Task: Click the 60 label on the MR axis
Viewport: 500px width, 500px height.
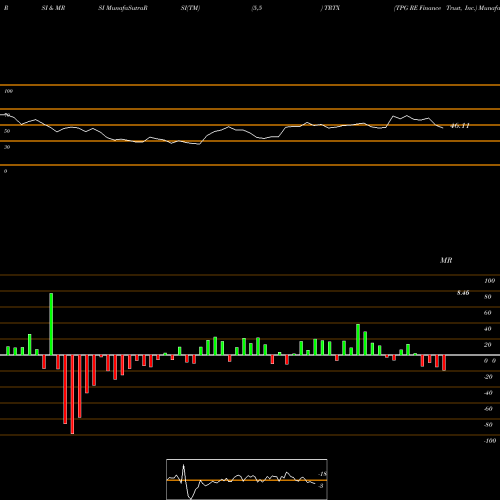Action: coord(488,313)
